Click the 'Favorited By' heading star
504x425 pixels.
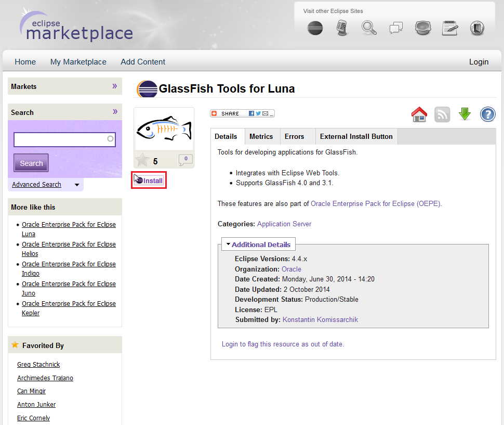coord(15,345)
